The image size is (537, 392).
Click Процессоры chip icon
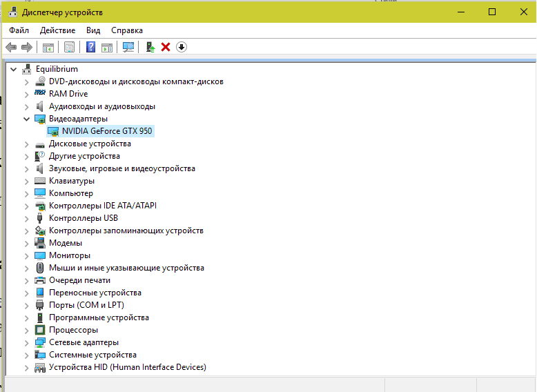coord(40,330)
